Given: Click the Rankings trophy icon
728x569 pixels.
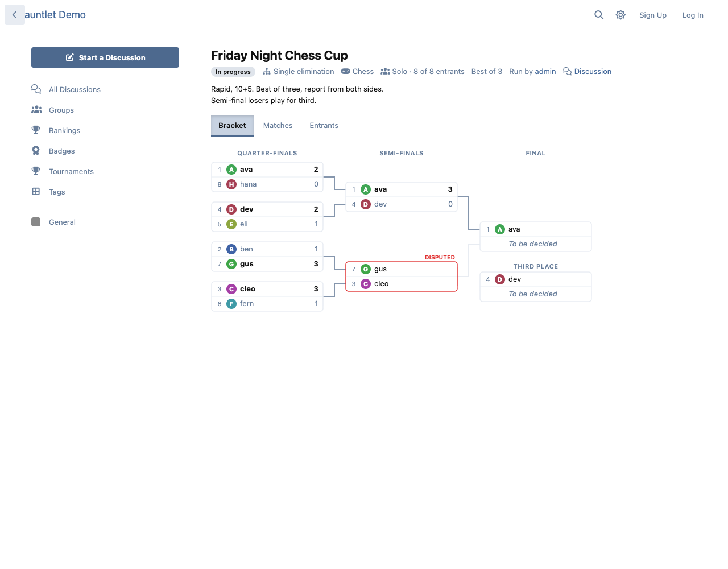Looking at the screenshot, I should click(x=36, y=130).
